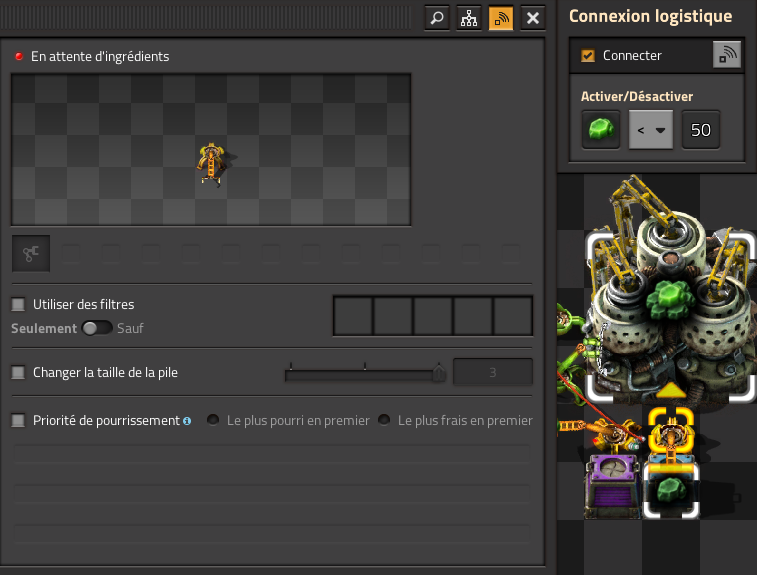Toggle the orange logistic connection icon
This screenshot has width=757, height=575.
coord(501,18)
